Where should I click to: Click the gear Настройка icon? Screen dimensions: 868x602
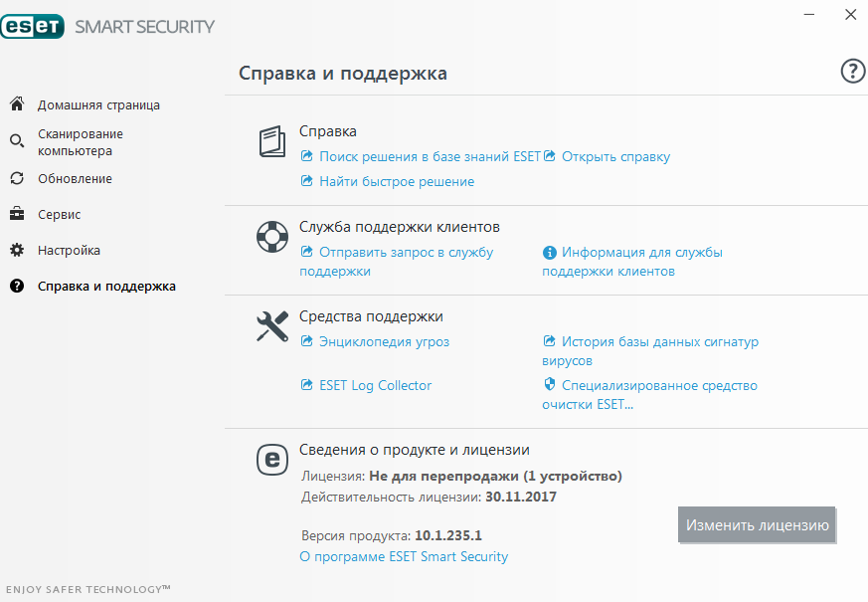point(17,251)
